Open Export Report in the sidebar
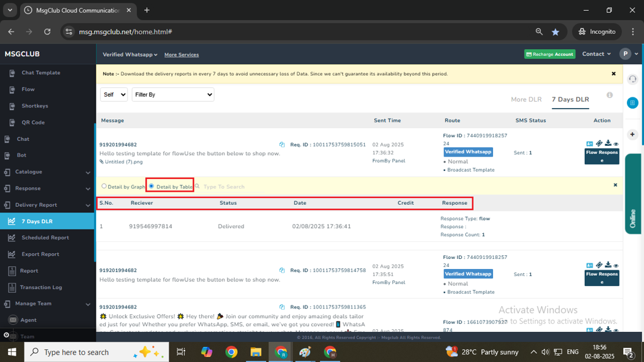This screenshot has height=362, width=644. coord(40,254)
